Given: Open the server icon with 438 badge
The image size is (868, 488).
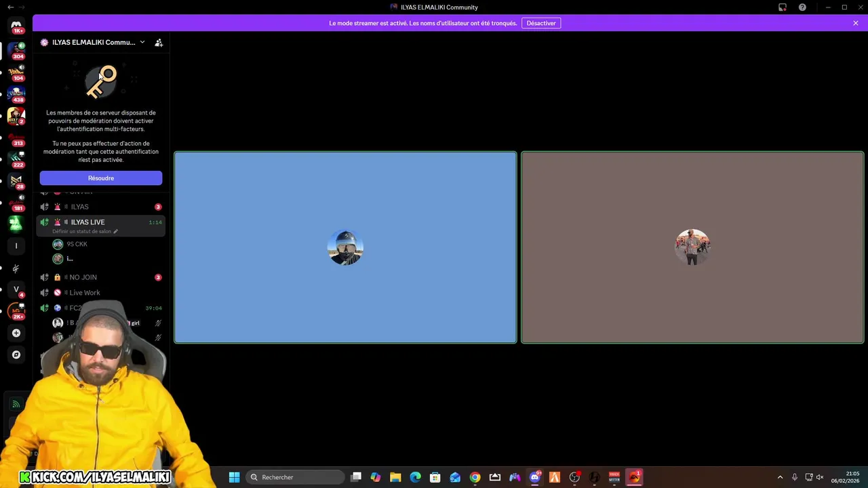Looking at the screenshot, I should pos(16,94).
